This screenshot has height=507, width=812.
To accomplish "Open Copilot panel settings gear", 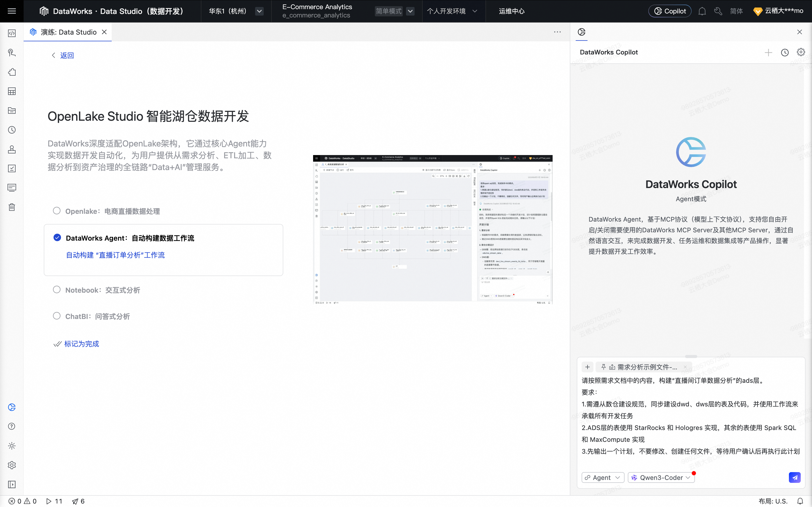I will pyautogui.click(x=801, y=52).
